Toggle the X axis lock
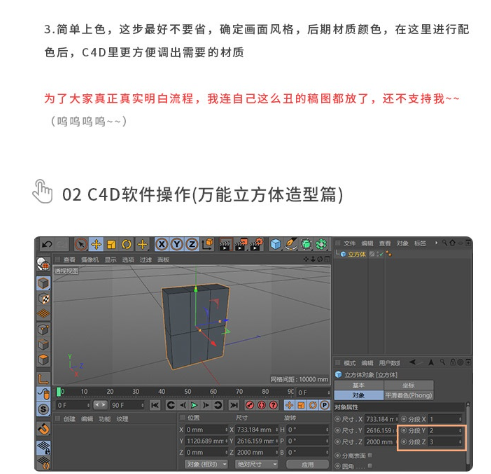The image size is (491, 474). (x=162, y=244)
